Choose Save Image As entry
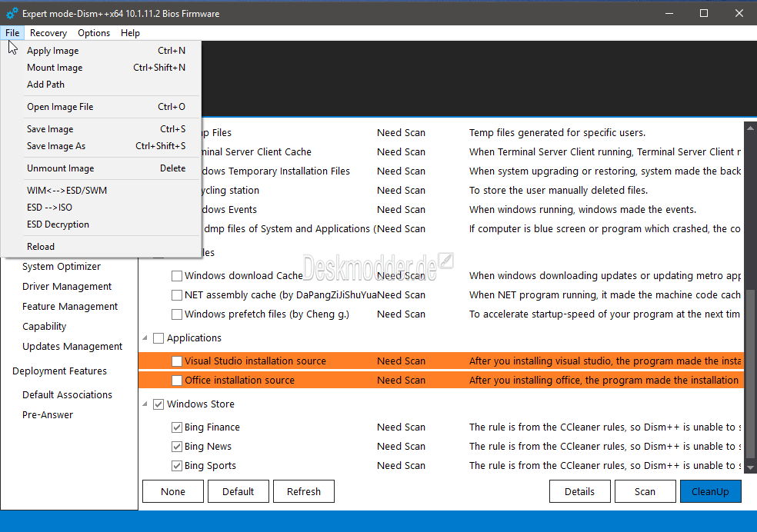757x532 pixels. (102, 145)
